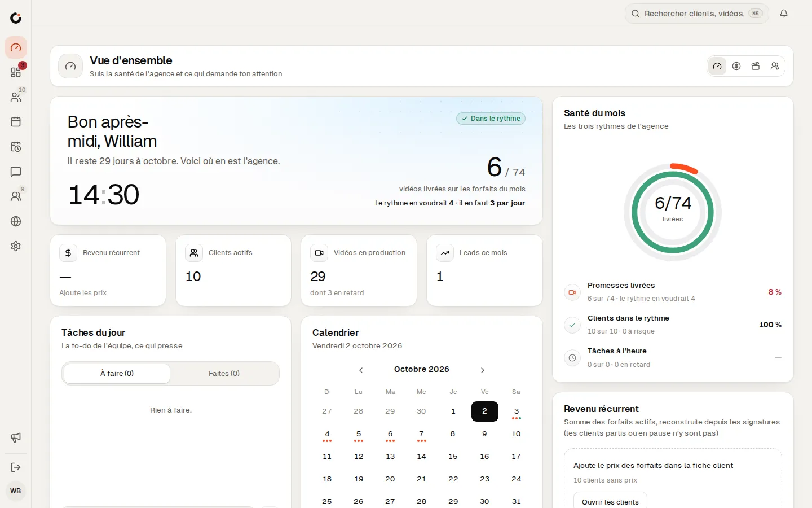Open the WB user avatar
This screenshot has height=508, width=812.
point(16,491)
